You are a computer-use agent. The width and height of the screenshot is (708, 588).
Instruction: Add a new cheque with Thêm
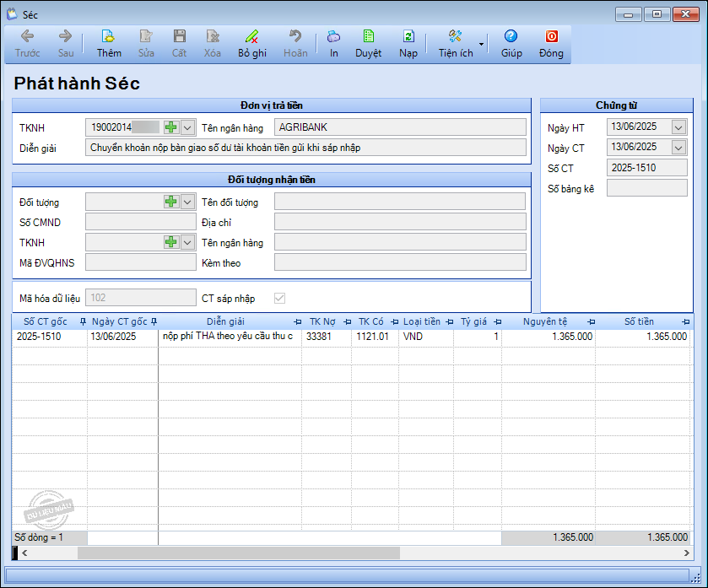click(109, 44)
